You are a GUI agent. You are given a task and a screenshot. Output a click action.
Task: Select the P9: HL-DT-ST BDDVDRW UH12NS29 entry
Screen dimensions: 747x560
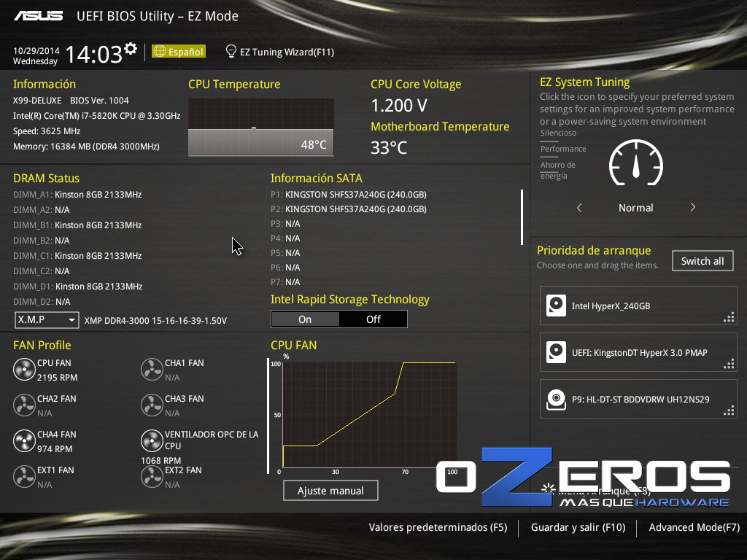638,399
